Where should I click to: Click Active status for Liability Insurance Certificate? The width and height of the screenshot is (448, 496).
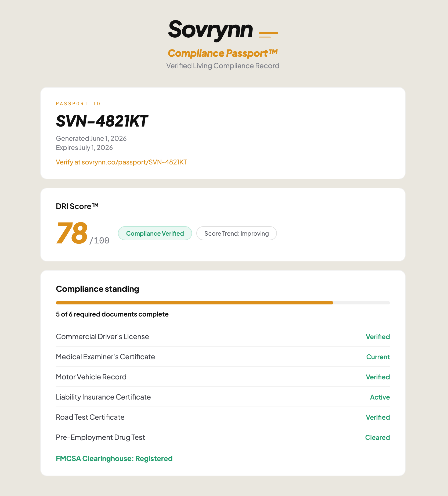380,397
